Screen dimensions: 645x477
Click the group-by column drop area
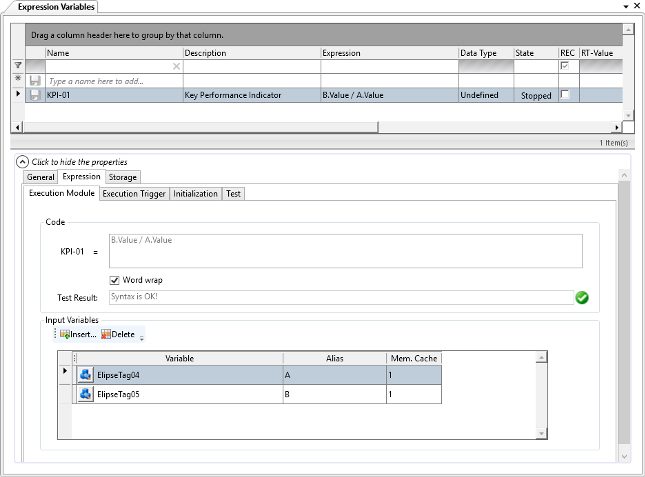pyautogui.click(x=324, y=35)
